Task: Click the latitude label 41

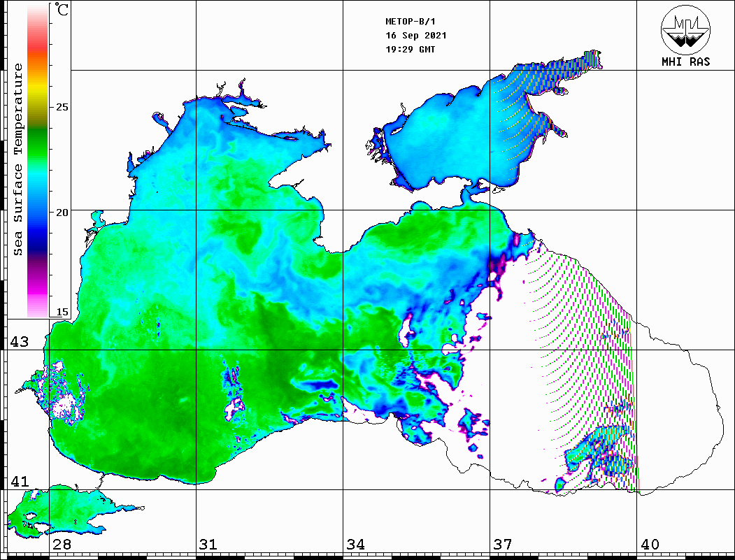Action: pyautogui.click(x=20, y=481)
